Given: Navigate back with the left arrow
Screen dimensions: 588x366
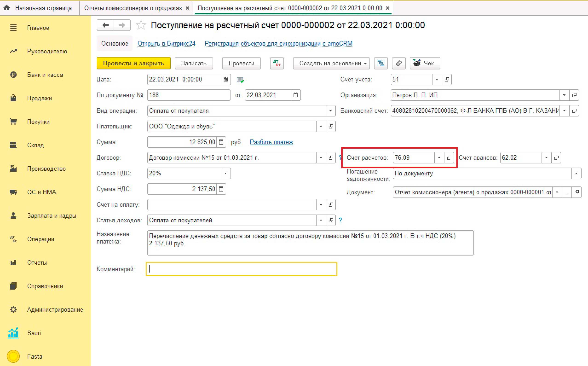Looking at the screenshot, I should 105,25.
